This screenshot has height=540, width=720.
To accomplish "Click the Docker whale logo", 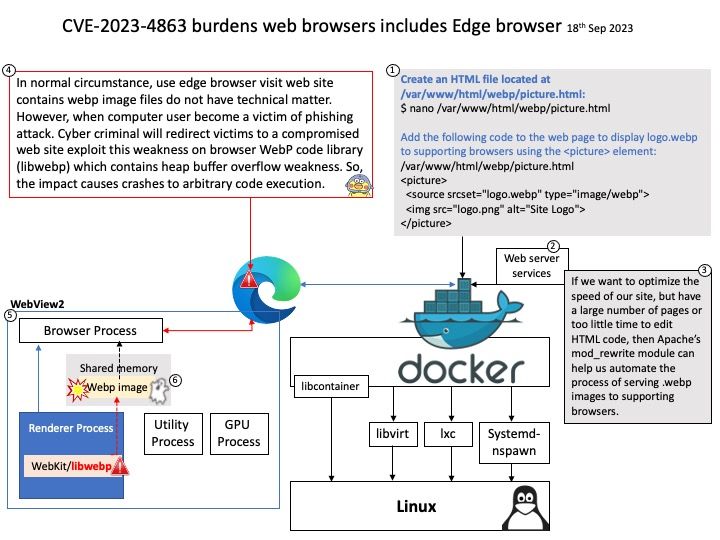I will click(461, 314).
